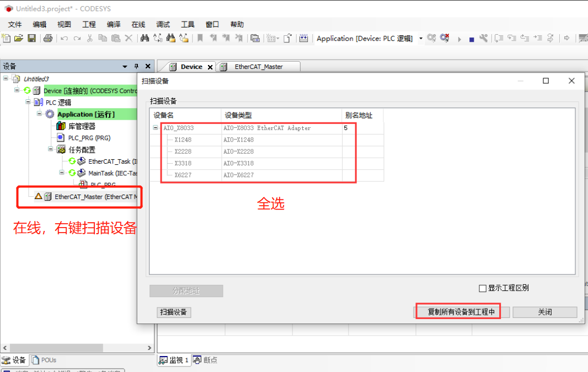588x372 pixels.
Task: Stop the application using the red Stop icon
Action: coord(472,39)
